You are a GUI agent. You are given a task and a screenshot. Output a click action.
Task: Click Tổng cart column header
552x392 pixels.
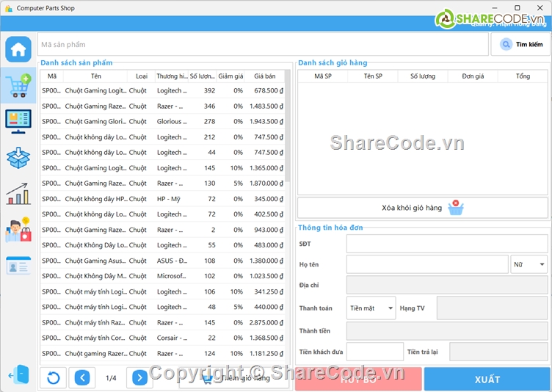(523, 76)
